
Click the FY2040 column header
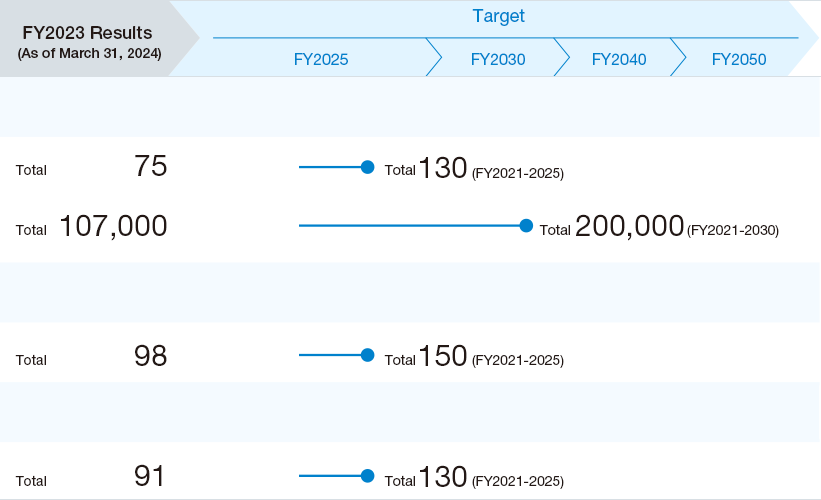click(x=619, y=59)
